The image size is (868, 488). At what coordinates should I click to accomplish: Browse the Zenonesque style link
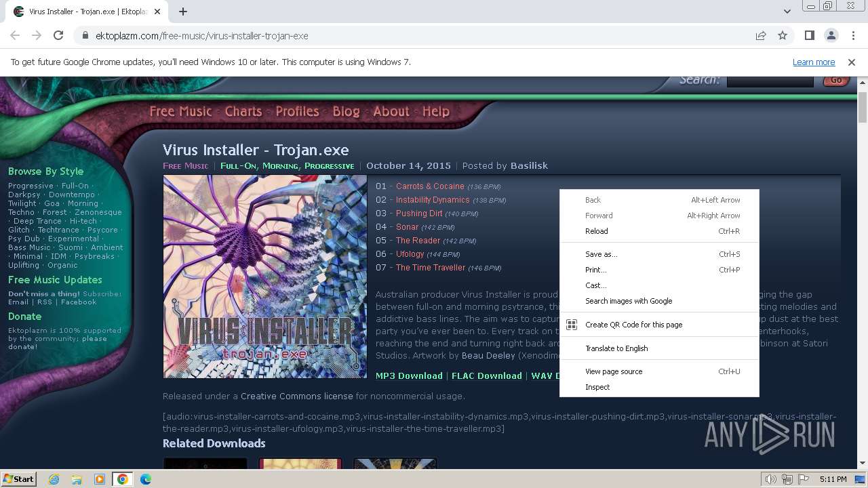pyautogui.click(x=98, y=212)
